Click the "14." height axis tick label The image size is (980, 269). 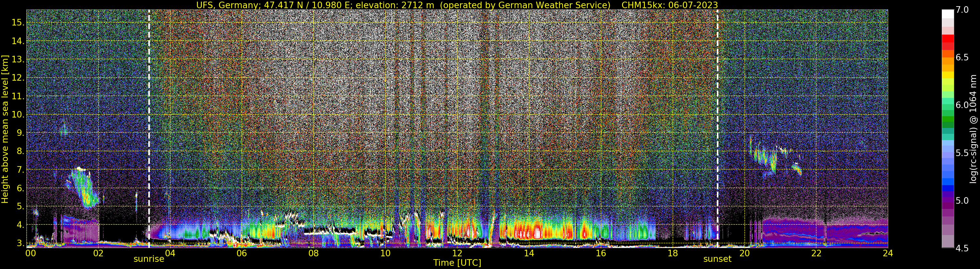18,41
